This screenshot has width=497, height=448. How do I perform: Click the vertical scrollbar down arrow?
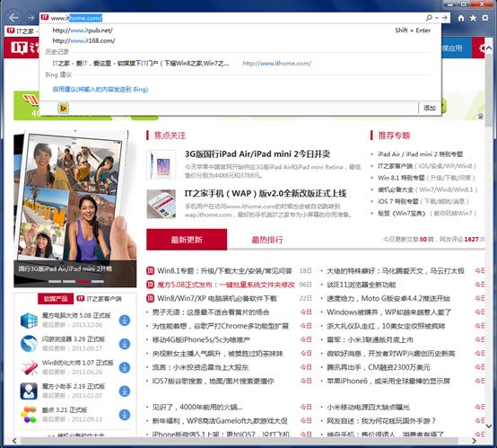coord(489,426)
